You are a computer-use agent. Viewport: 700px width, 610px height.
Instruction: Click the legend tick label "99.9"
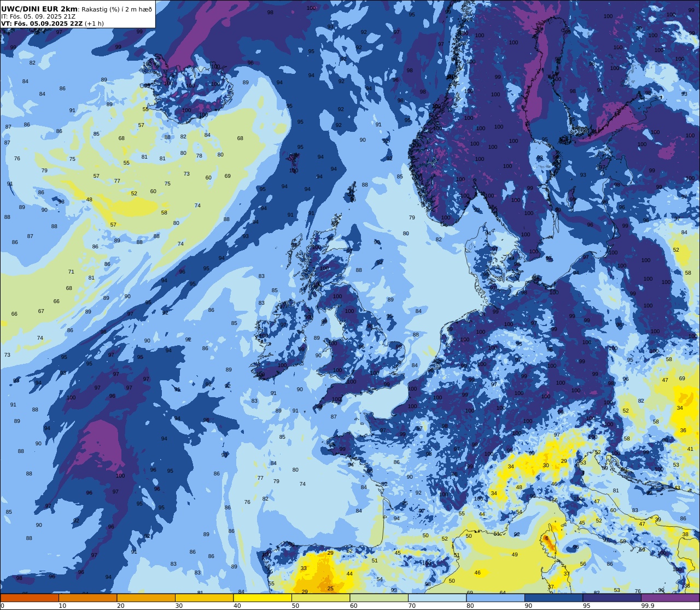point(648,606)
